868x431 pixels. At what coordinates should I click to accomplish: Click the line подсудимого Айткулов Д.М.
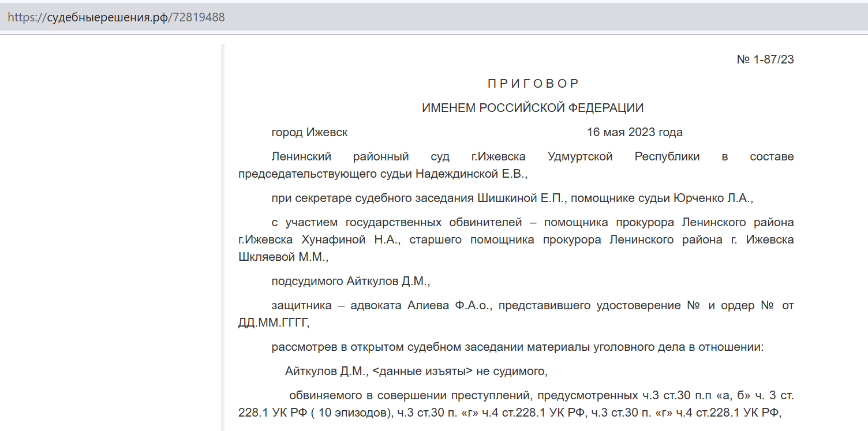351,281
